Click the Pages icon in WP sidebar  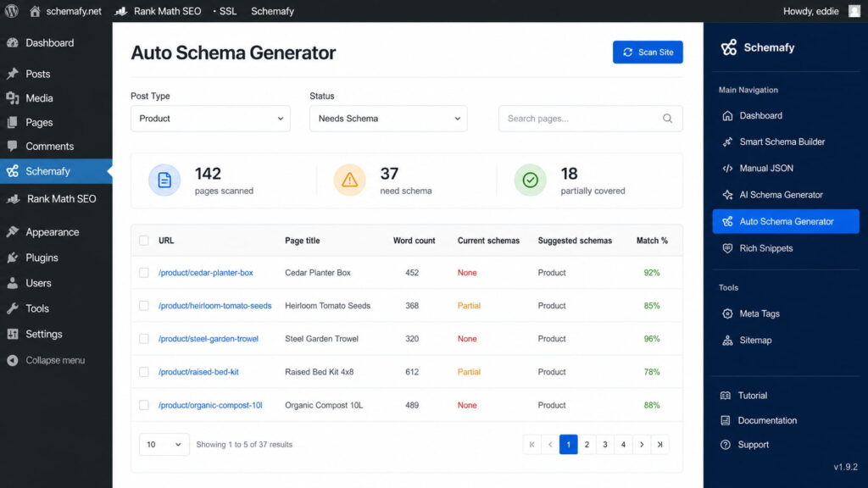click(x=13, y=122)
